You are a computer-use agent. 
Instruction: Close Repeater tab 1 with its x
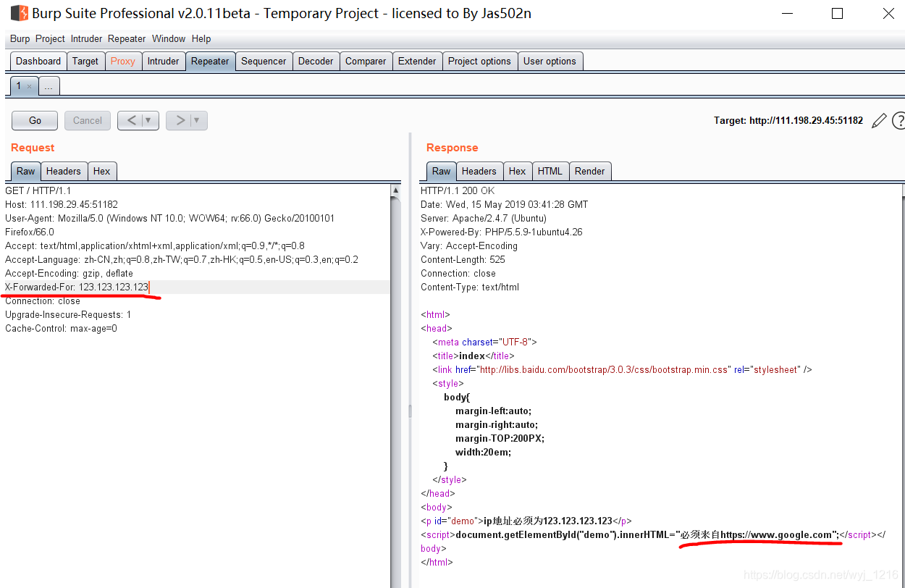click(29, 86)
